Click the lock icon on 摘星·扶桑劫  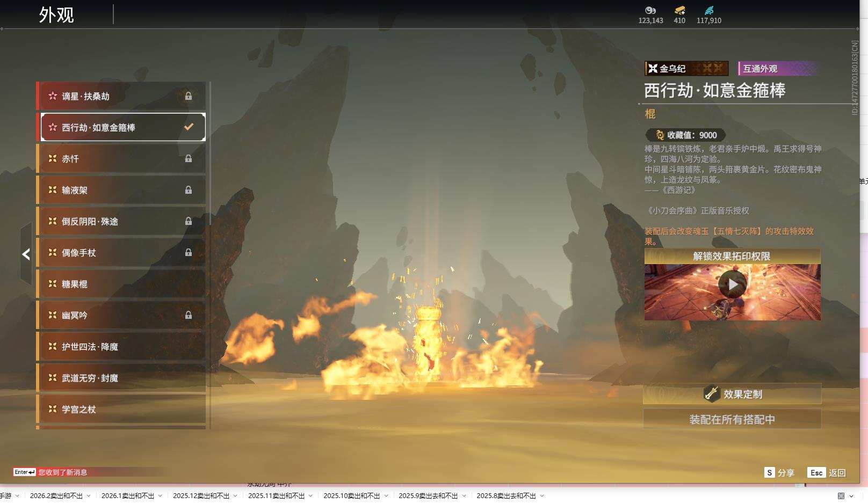pyautogui.click(x=189, y=96)
